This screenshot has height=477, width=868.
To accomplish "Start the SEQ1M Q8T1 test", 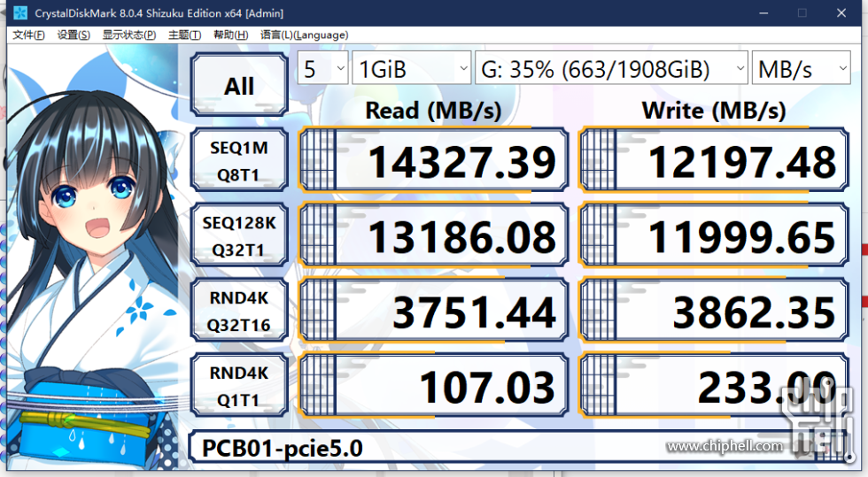I will pyautogui.click(x=239, y=160).
